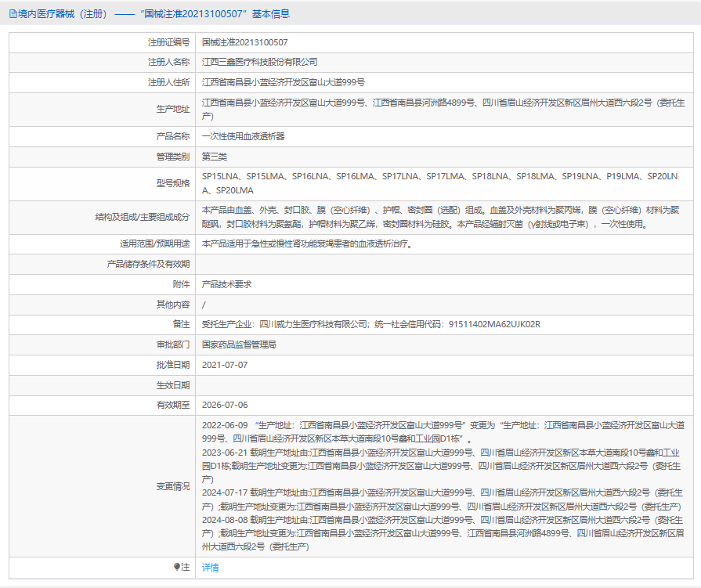
Task: Select registrant name 江西三鑫医疗科技股份有限公司
Action: pyautogui.click(x=259, y=62)
